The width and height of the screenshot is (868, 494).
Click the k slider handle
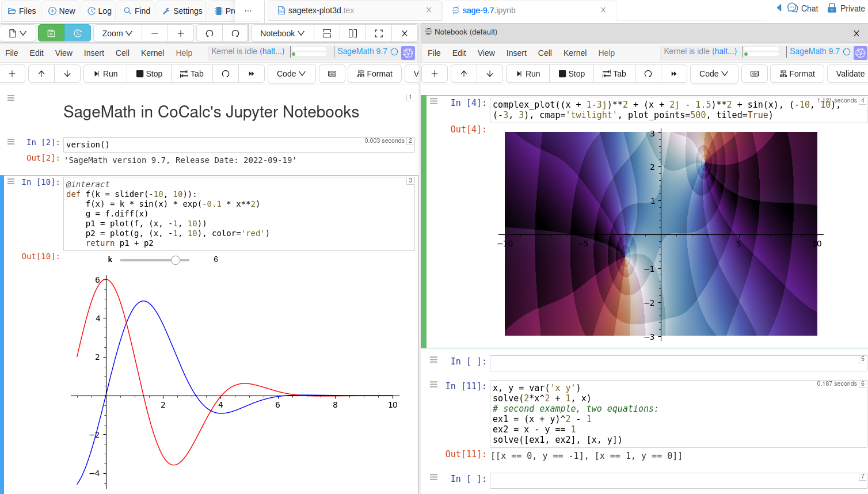[x=176, y=260]
